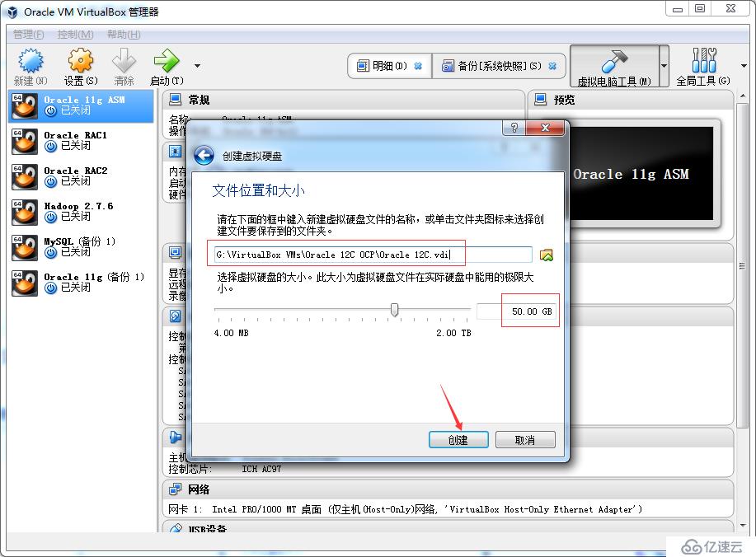The width and height of the screenshot is (756, 557).
Task: Expand the Global Tools dropdown arrow
Action: click(744, 66)
